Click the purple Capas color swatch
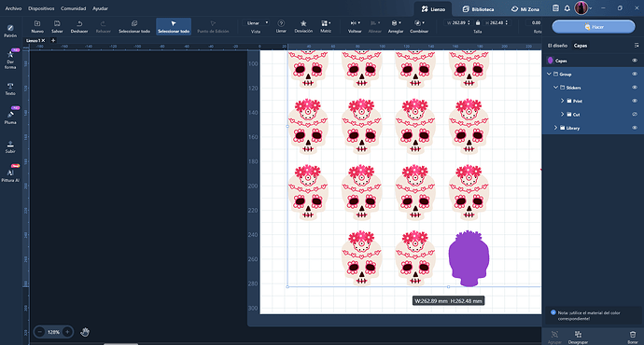 pyautogui.click(x=551, y=61)
